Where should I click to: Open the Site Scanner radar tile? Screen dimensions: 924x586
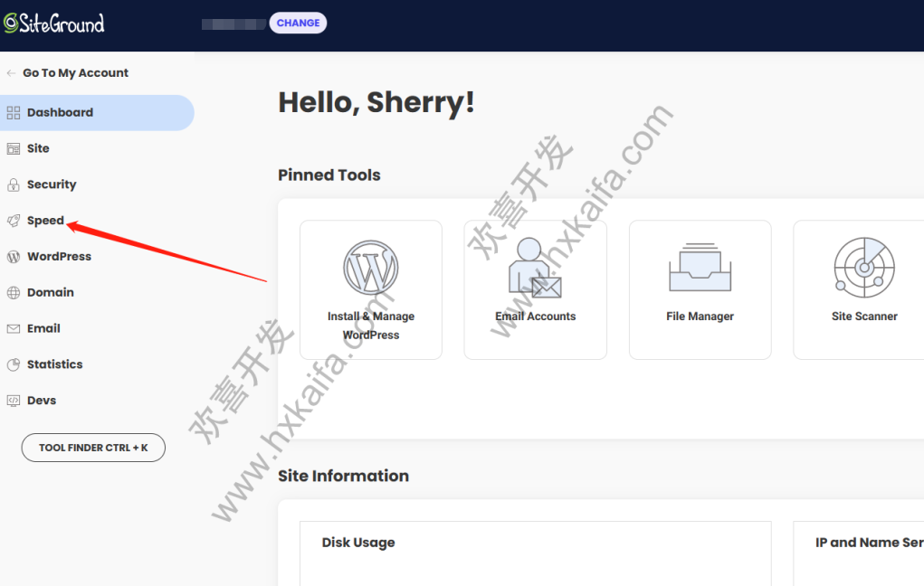pos(863,289)
